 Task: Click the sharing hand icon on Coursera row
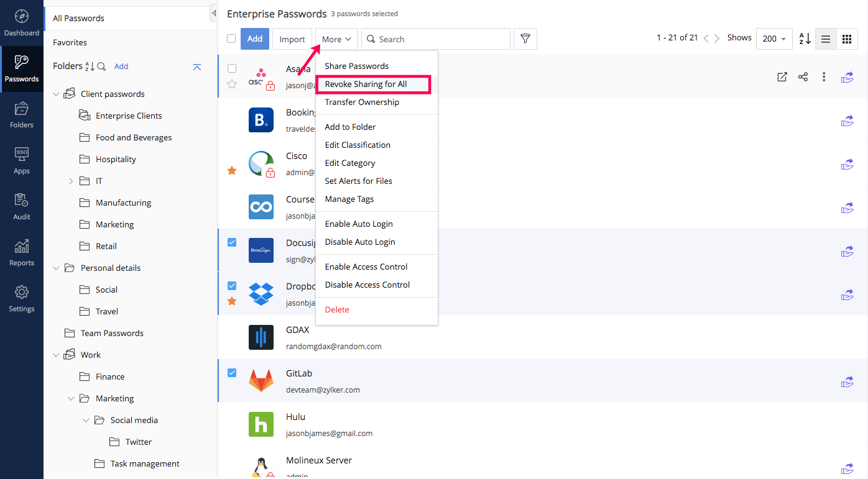click(x=847, y=208)
